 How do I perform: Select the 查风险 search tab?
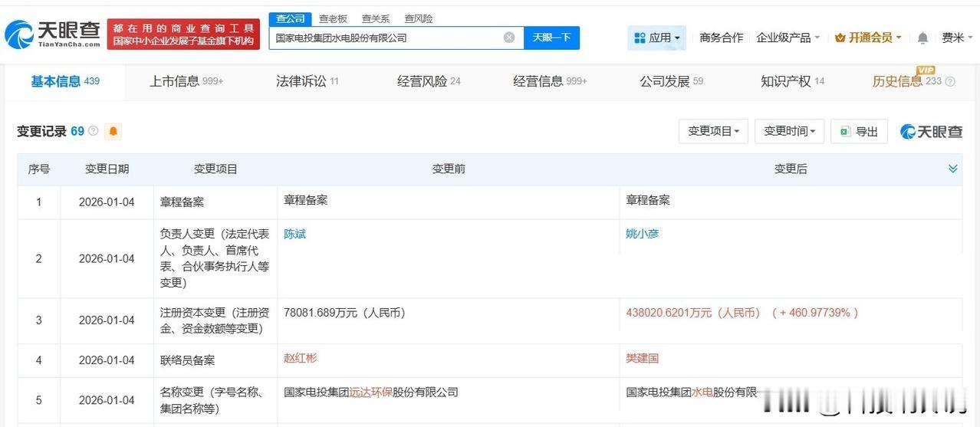(419, 18)
